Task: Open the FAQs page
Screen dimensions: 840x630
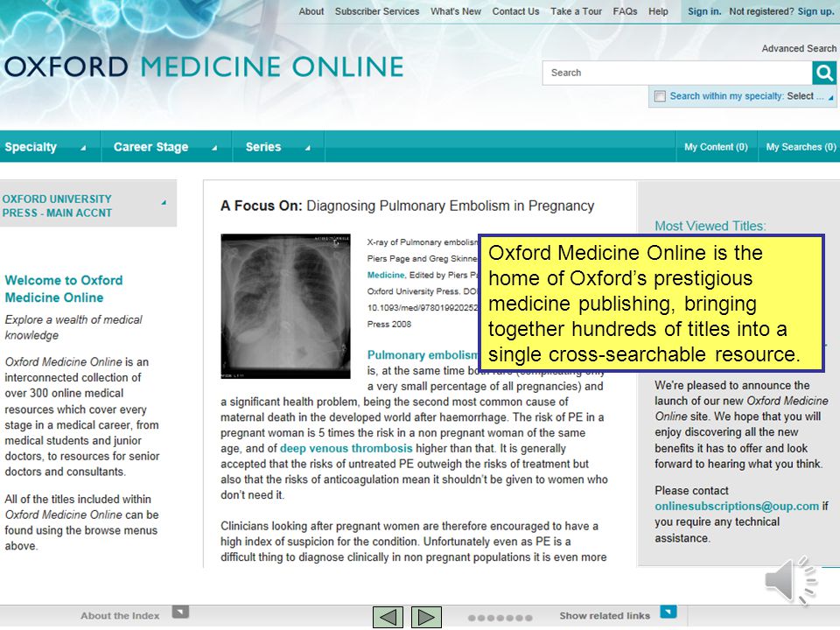Action: click(625, 11)
